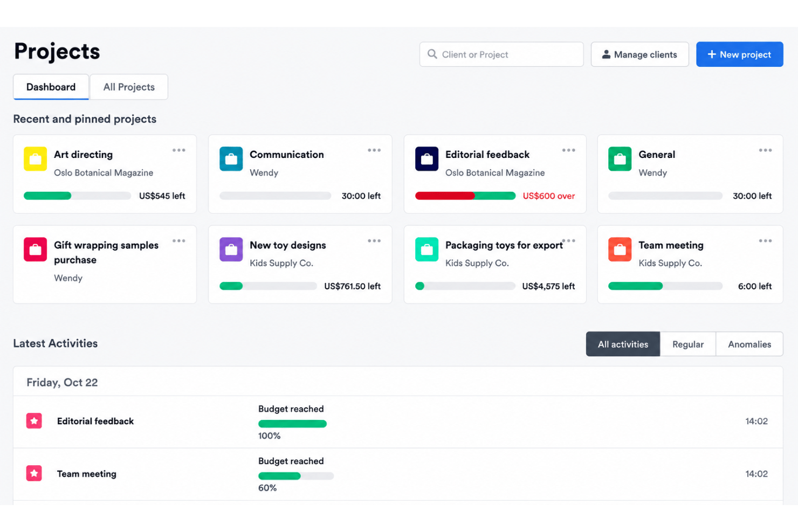
Task: Click the New toy designs progress bar
Action: tap(268, 286)
